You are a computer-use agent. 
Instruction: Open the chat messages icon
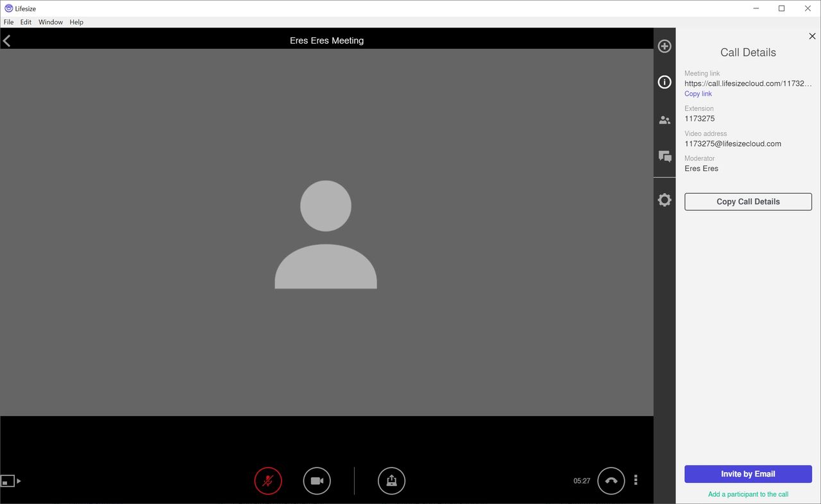pyautogui.click(x=664, y=156)
